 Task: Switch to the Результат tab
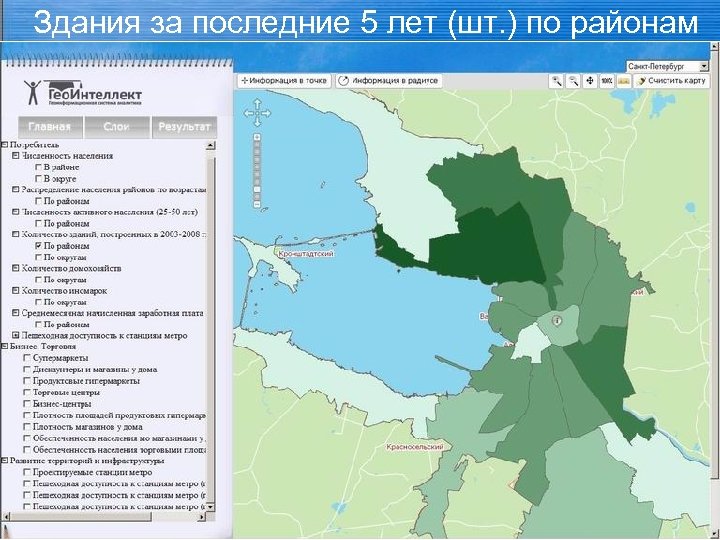[184, 127]
